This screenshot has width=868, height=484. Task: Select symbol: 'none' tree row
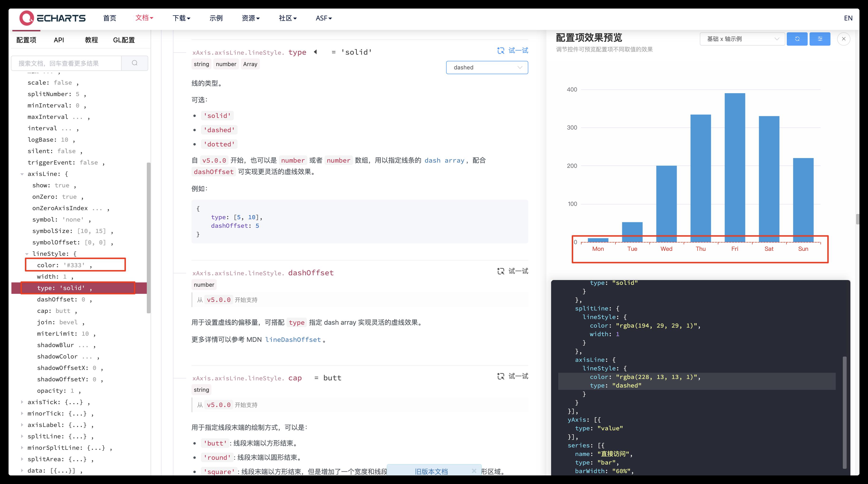[x=62, y=220]
